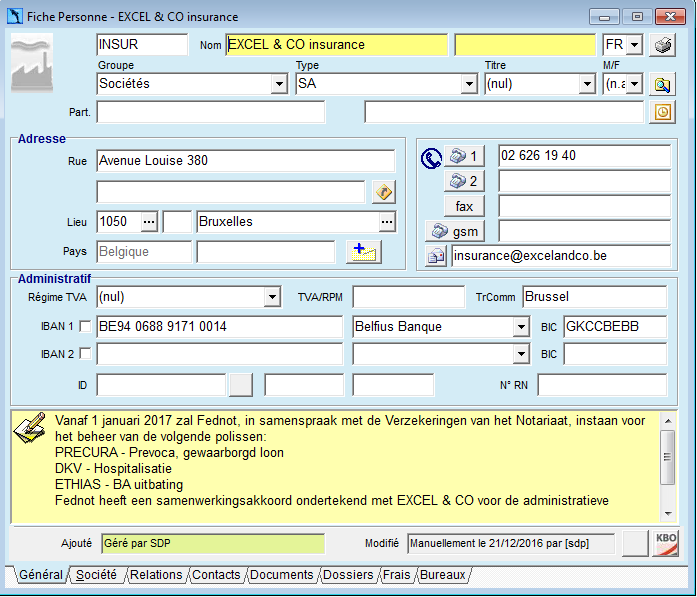The height and width of the screenshot is (597, 697).
Task: Click the Pays field Belgique
Action: pyautogui.click(x=144, y=252)
